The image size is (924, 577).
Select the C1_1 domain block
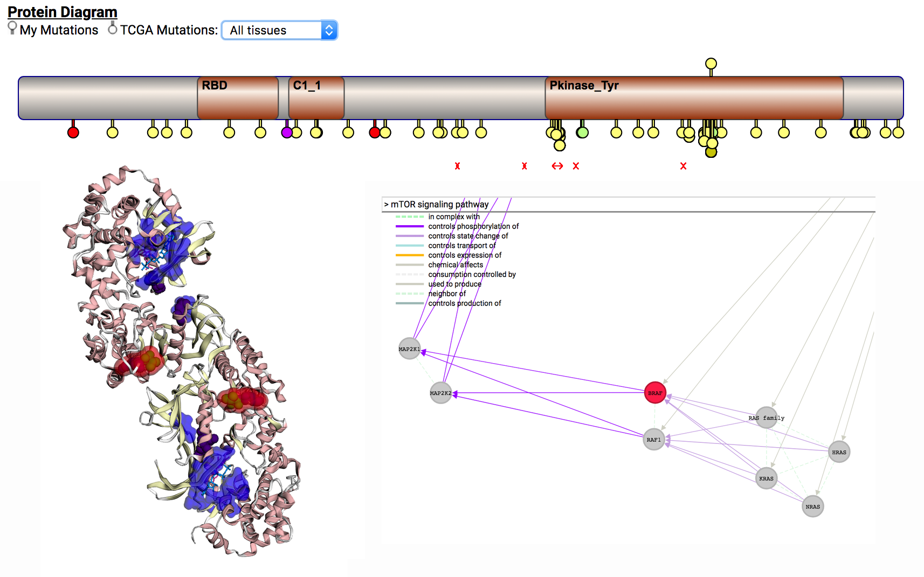pos(316,98)
